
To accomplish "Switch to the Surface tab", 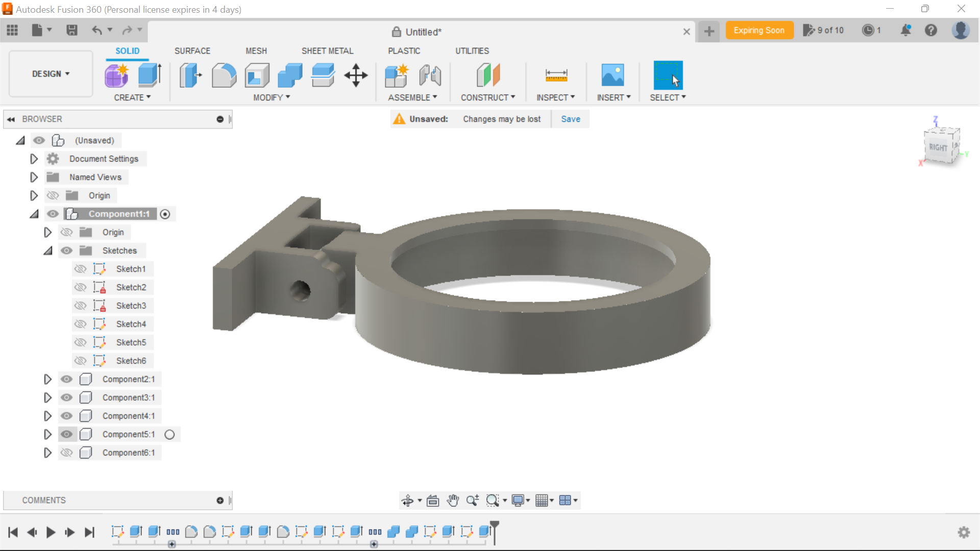I will [x=192, y=51].
